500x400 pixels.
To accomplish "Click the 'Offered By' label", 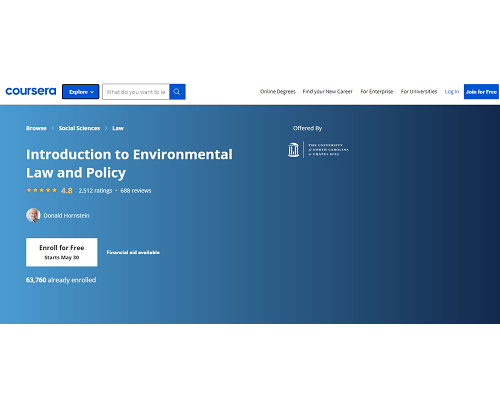I will point(307,128).
